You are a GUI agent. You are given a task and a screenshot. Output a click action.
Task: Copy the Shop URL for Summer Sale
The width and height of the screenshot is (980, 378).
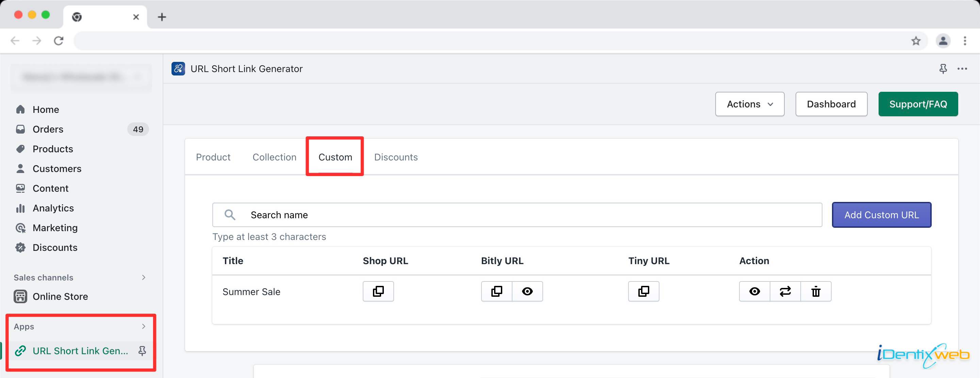pos(378,291)
